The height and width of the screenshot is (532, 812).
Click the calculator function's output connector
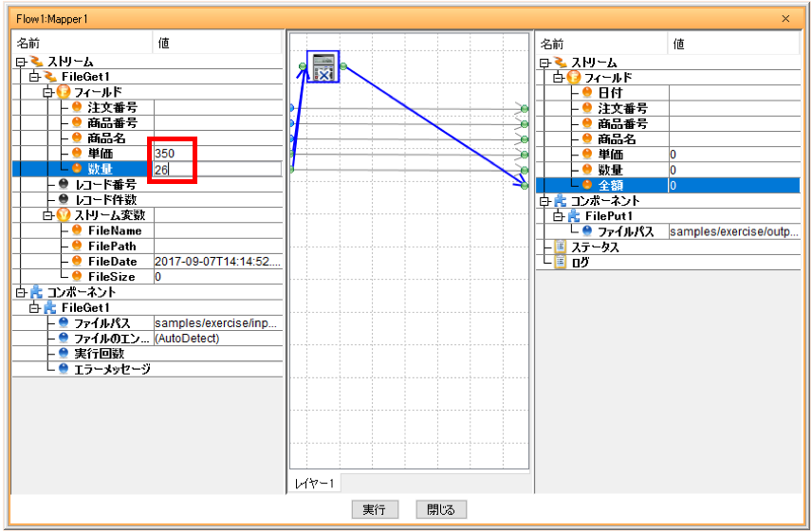click(343, 66)
